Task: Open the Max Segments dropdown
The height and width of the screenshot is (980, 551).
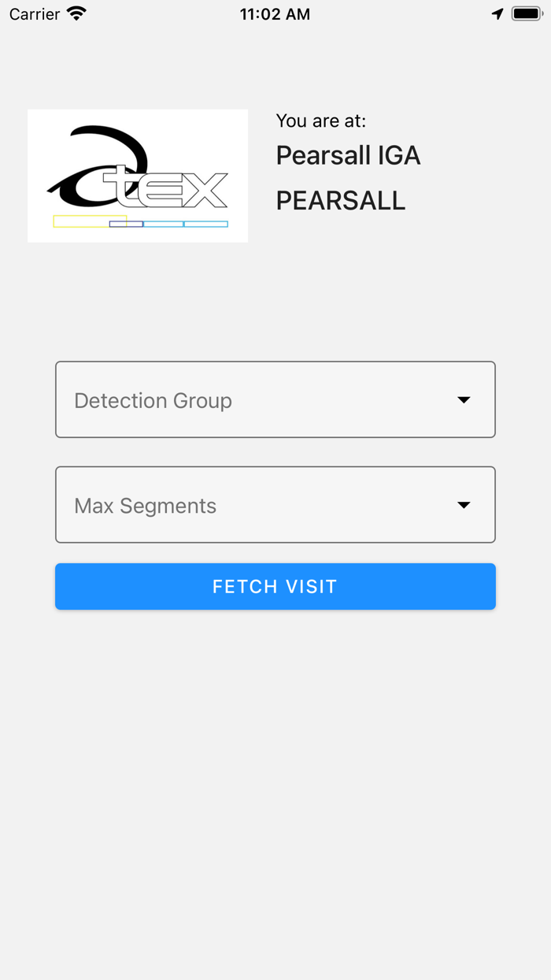Action: [x=275, y=505]
